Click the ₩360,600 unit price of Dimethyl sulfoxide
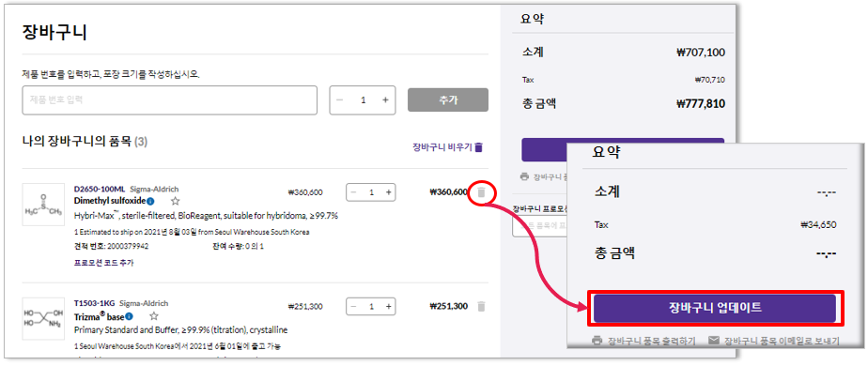Image resolution: width=868 pixels, height=366 pixels. 305,192
